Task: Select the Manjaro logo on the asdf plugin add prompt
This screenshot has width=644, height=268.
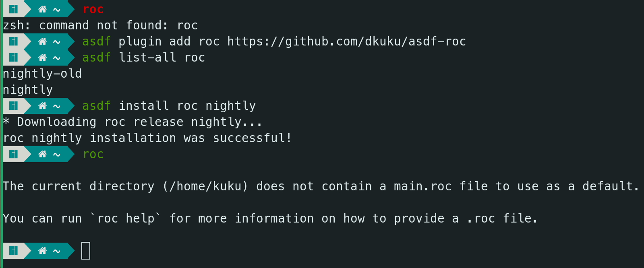Action: point(14,41)
